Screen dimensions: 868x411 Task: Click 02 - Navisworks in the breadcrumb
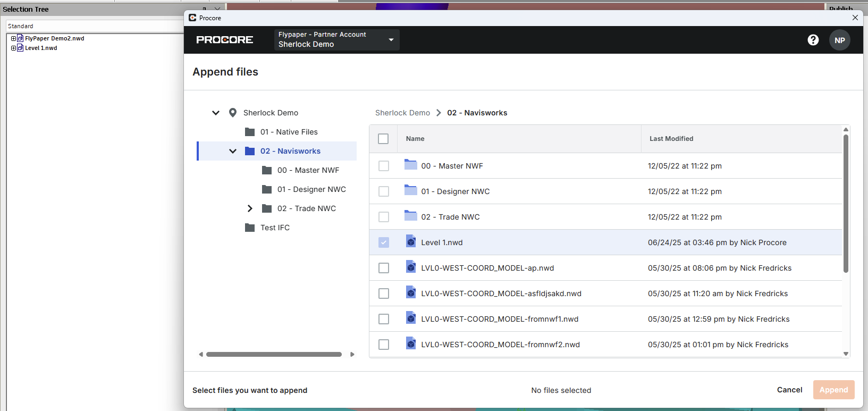point(477,113)
